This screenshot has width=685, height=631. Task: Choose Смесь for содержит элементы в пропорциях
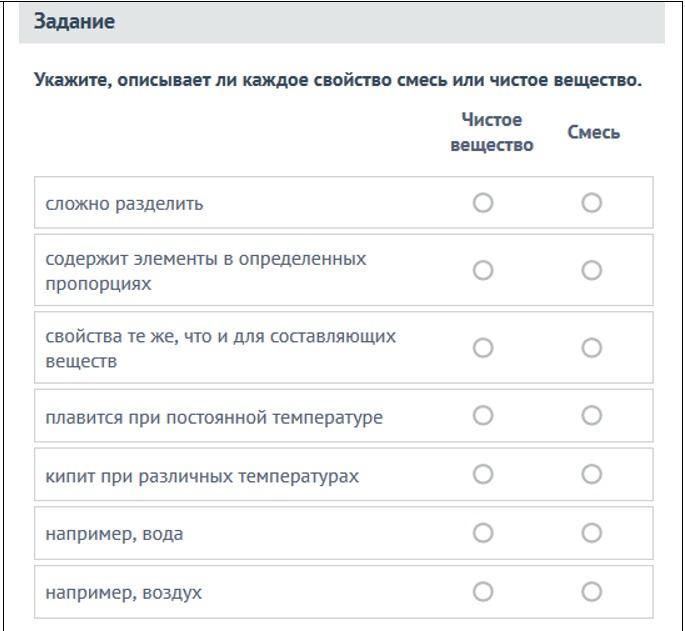592,270
